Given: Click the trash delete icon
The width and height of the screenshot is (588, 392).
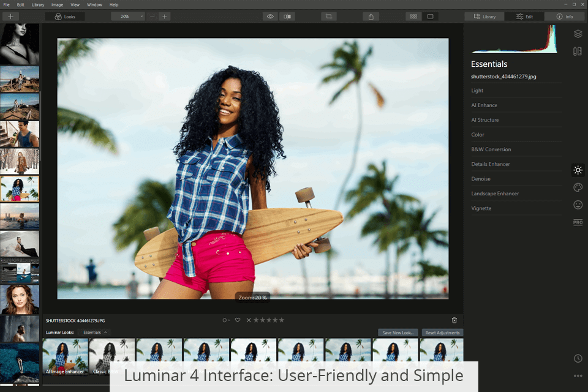Looking at the screenshot, I should pos(454,320).
